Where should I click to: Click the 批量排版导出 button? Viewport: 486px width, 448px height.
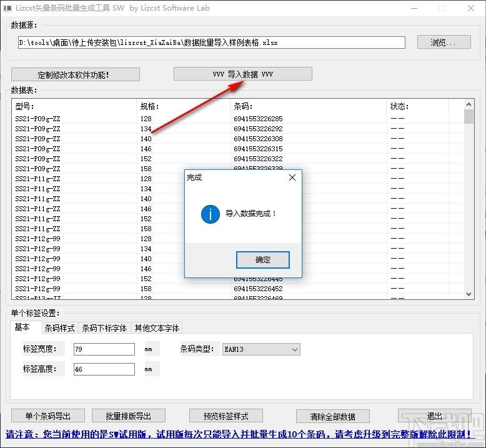coord(129,416)
